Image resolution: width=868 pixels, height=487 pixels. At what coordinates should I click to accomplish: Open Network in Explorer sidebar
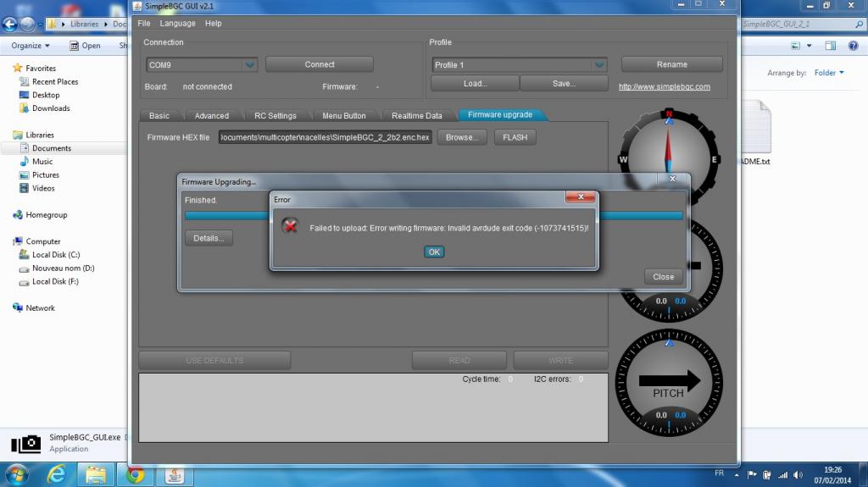34,307
